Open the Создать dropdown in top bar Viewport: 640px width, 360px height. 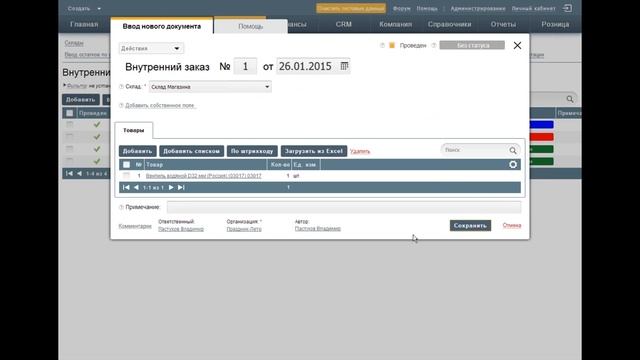(84, 8)
